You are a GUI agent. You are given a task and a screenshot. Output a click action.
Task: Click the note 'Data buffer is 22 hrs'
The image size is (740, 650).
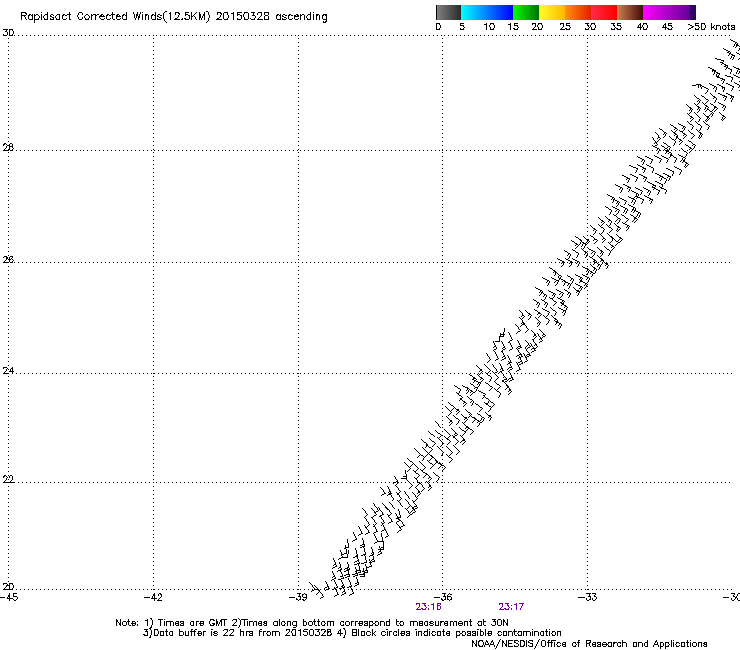205,633
